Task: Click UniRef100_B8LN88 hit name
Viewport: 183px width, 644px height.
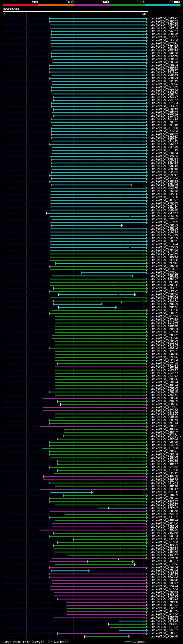Action: click(x=164, y=163)
